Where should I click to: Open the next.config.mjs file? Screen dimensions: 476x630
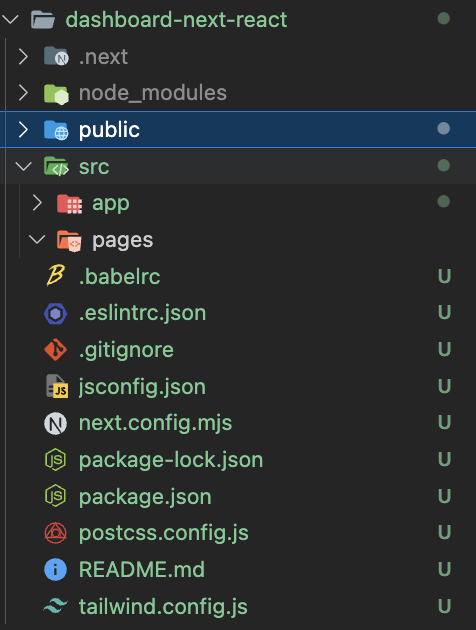(155, 423)
